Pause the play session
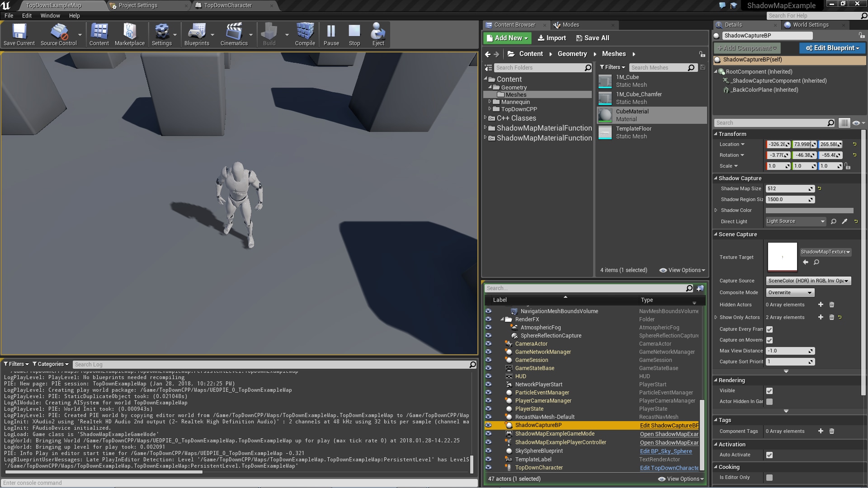This screenshot has width=868, height=488. pyautogui.click(x=331, y=34)
